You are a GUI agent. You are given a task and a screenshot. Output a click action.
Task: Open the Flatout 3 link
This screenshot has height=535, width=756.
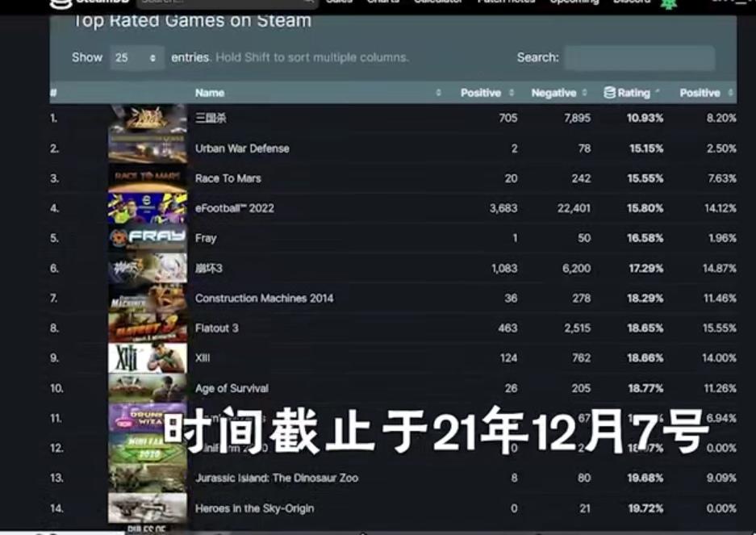coord(217,328)
